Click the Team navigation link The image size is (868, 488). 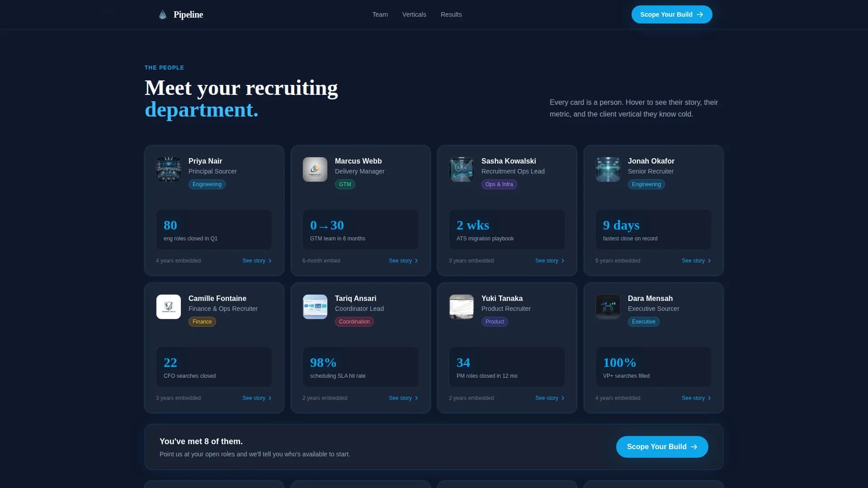(x=380, y=14)
